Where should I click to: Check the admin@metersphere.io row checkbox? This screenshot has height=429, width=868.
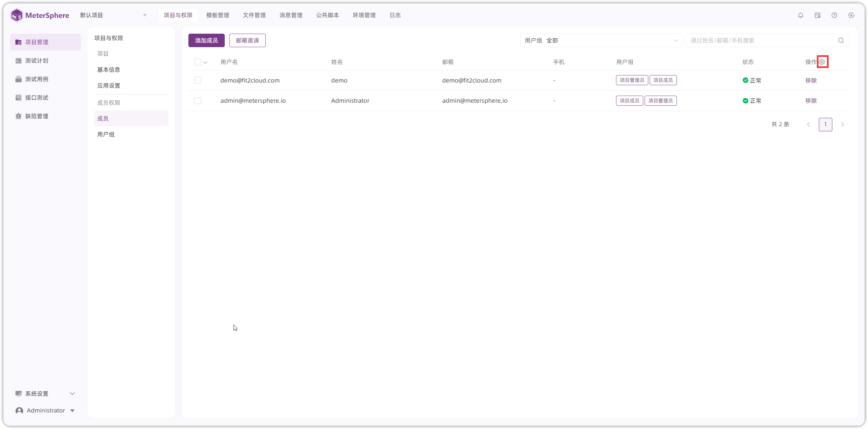[x=198, y=101]
